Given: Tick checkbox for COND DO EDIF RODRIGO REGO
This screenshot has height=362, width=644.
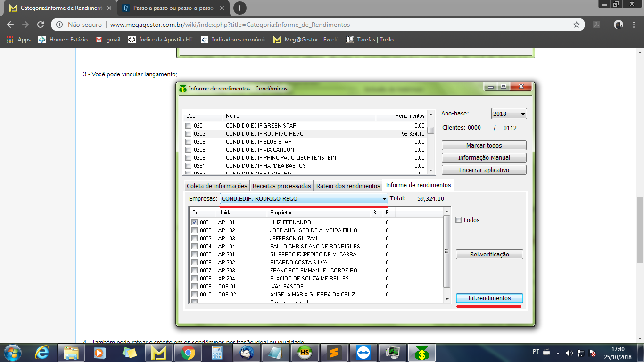Looking at the screenshot, I should click(189, 134).
